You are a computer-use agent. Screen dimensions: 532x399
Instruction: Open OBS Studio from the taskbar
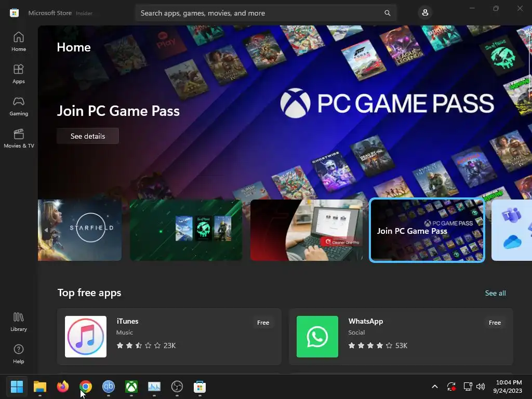pyautogui.click(x=177, y=387)
